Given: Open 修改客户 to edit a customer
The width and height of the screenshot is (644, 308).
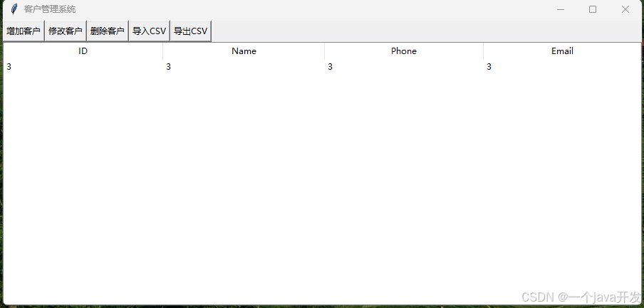Looking at the screenshot, I should 66,31.
